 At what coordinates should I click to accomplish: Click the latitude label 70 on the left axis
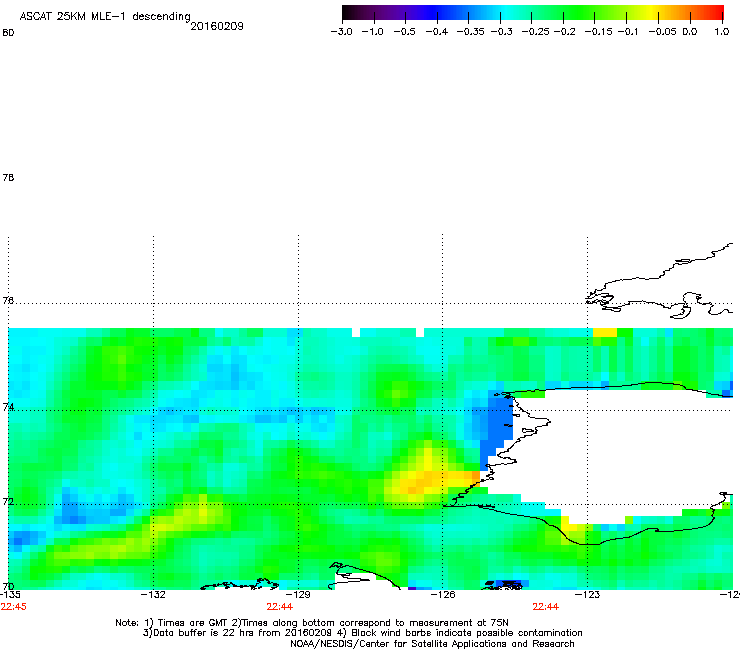[x=8, y=586]
